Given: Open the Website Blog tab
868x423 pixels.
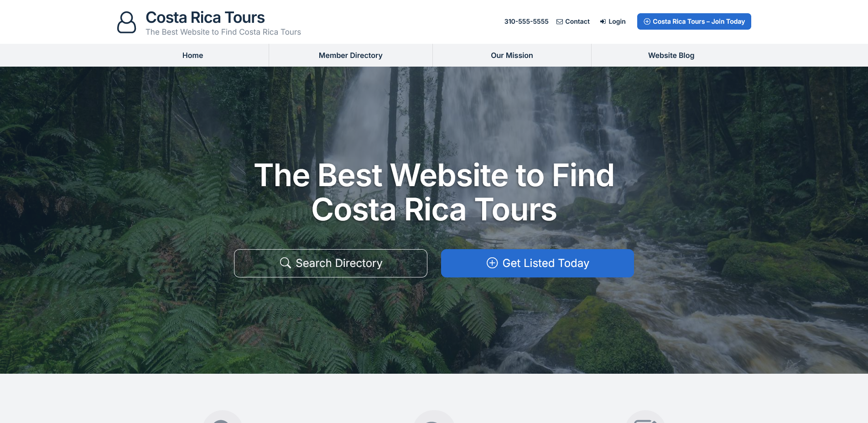Looking at the screenshot, I should pos(671,55).
